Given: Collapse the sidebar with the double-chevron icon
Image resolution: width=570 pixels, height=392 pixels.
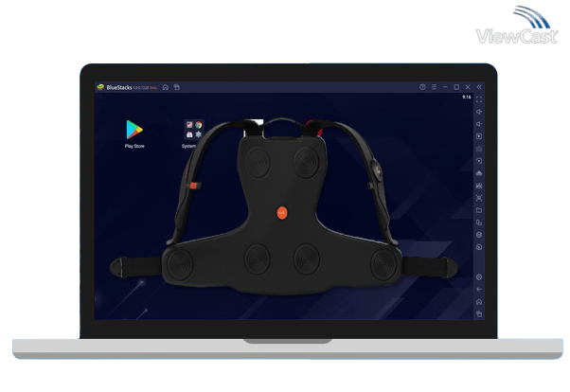Looking at the screenshot, I should 479,87.
